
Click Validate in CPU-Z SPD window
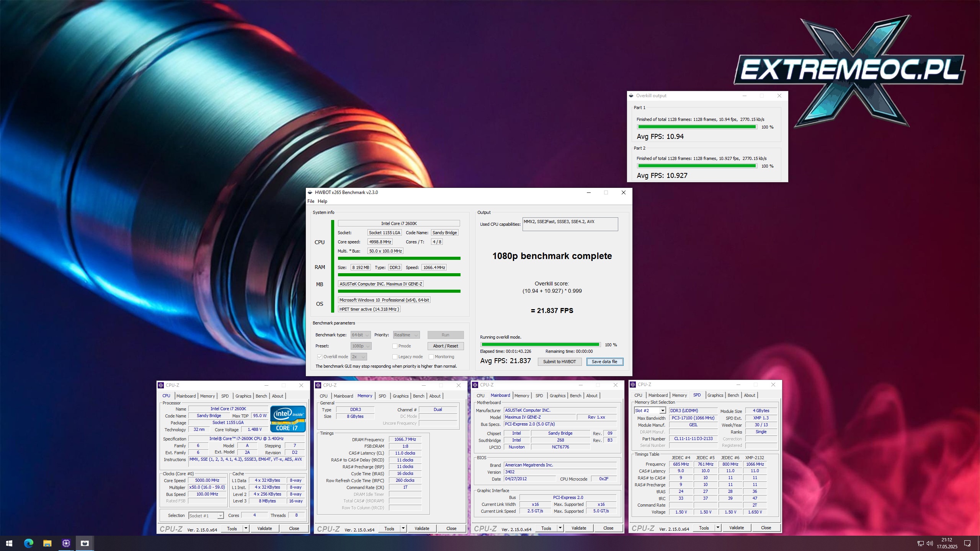tap(737, 528)
